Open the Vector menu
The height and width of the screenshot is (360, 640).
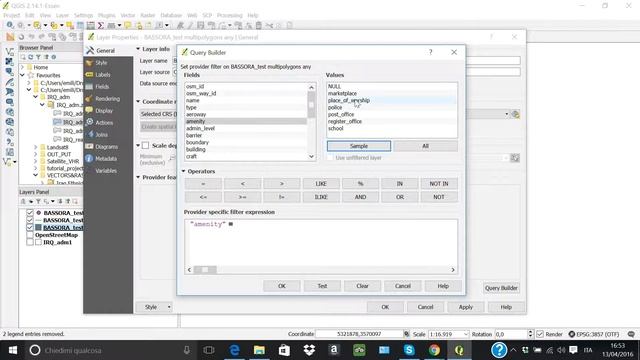(127, 15)
